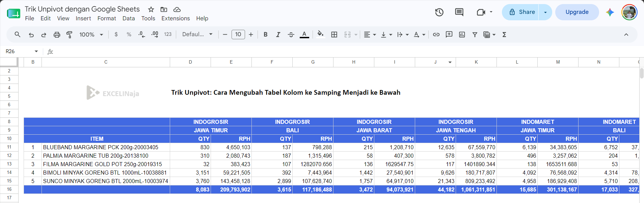Start a meeting camera icon
644x203 pixels.
[481, 12]
